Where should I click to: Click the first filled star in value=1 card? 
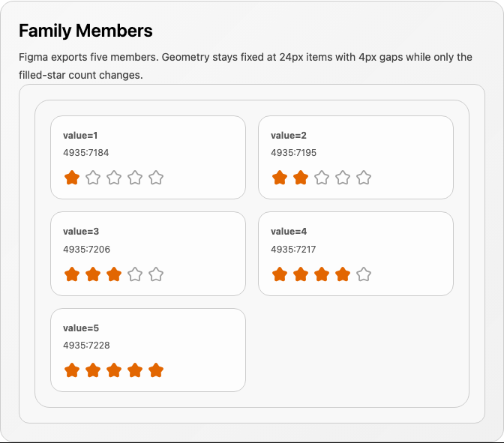(72, 178)
